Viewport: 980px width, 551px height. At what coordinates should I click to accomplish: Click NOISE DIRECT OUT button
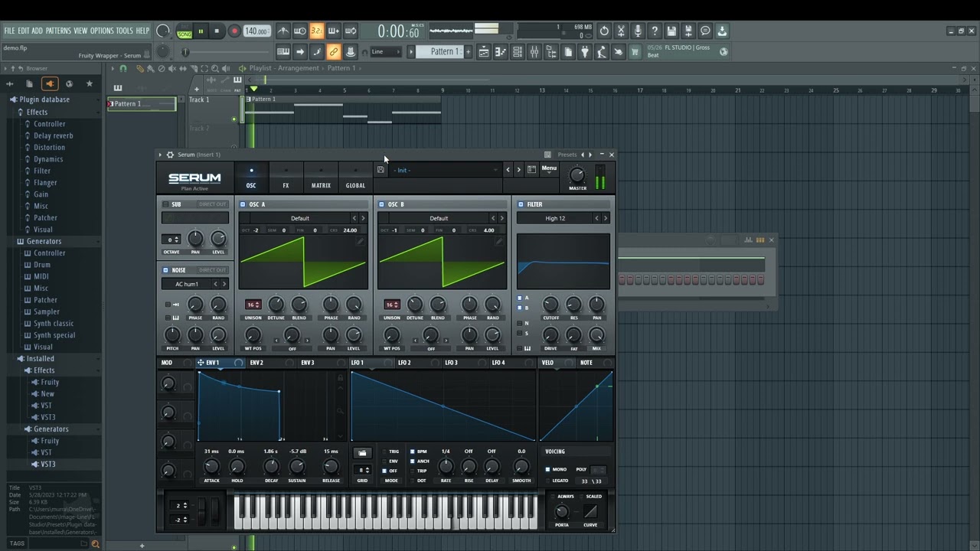coord(212,270)
